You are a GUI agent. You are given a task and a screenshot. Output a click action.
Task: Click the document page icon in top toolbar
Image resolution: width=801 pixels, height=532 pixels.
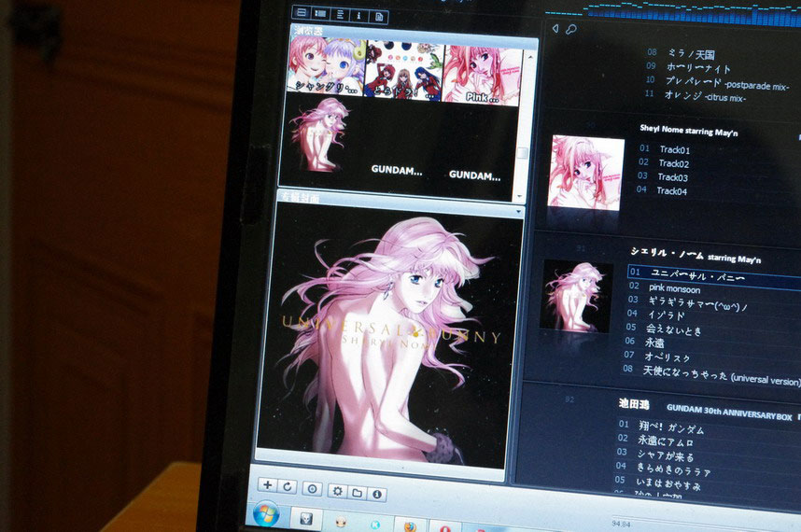[378, 17]
